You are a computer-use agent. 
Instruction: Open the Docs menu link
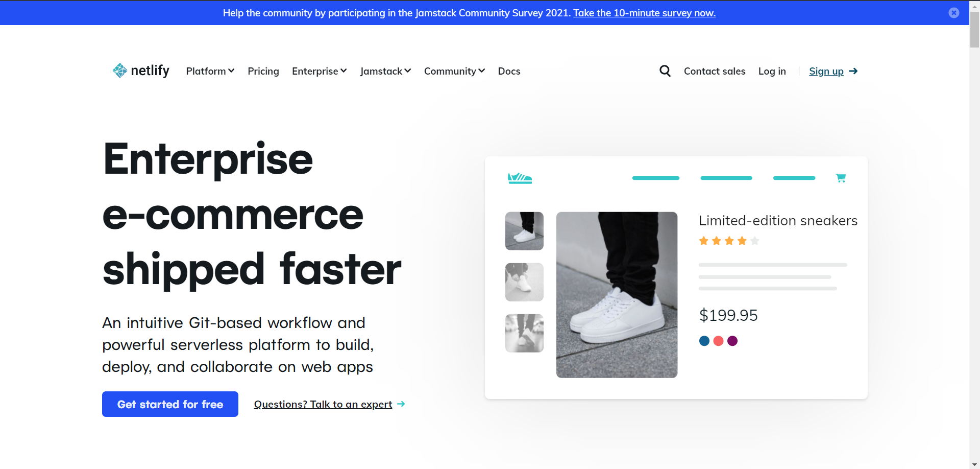pos(509,71)
